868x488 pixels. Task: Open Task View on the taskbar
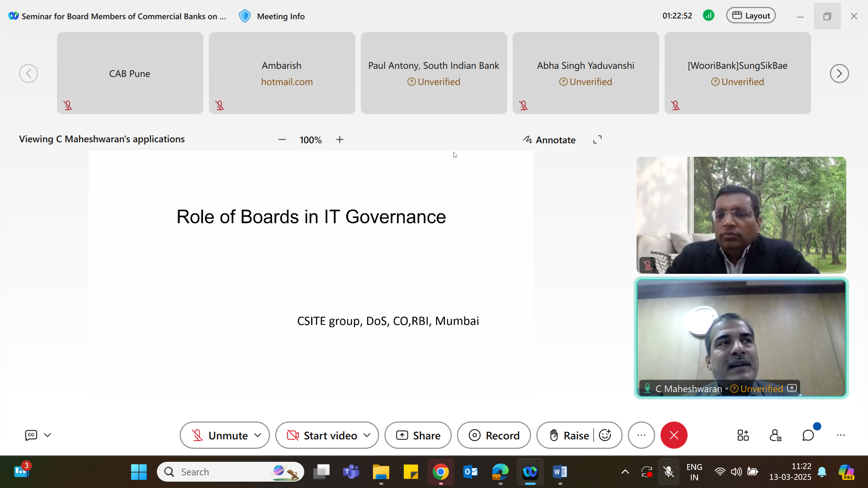coord(321,472)
